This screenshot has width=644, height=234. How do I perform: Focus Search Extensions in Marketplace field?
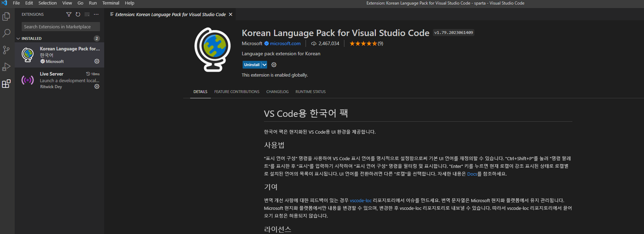(61, 27)
